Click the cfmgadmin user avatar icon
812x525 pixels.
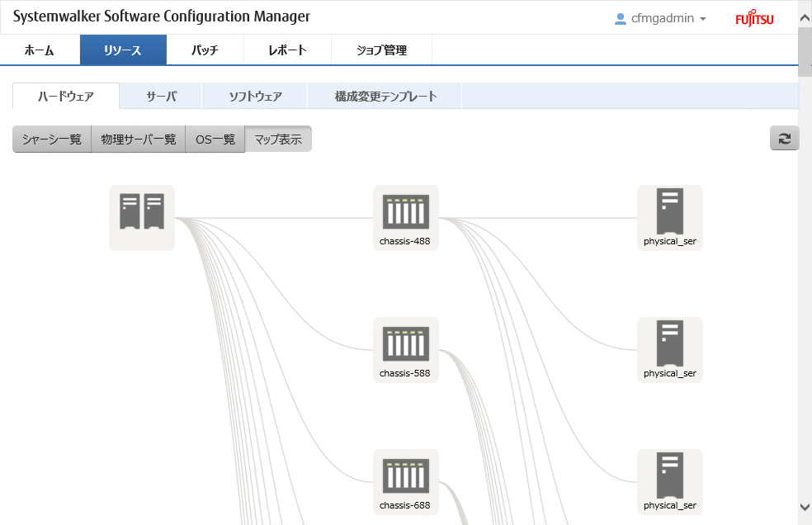tap(620, 19)
